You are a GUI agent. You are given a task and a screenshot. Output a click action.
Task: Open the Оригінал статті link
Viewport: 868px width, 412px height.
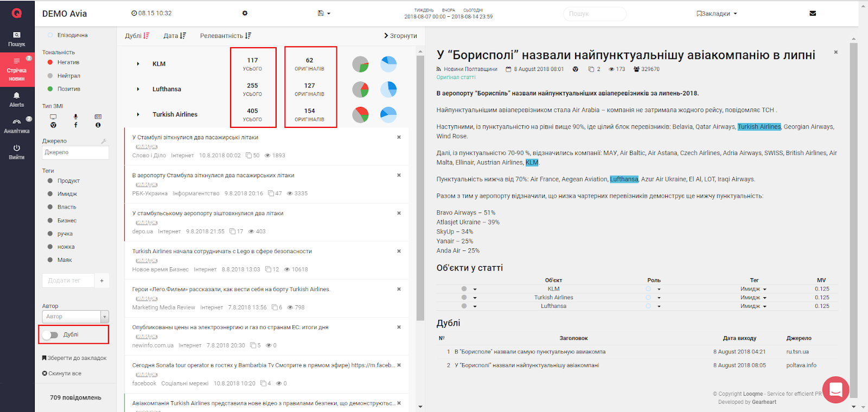point(456,78)
